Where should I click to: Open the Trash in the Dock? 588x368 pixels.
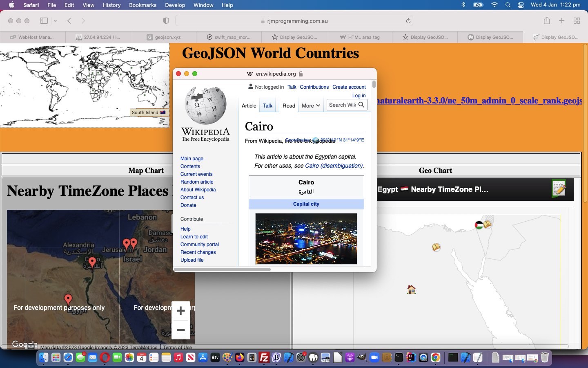point(544,357)
